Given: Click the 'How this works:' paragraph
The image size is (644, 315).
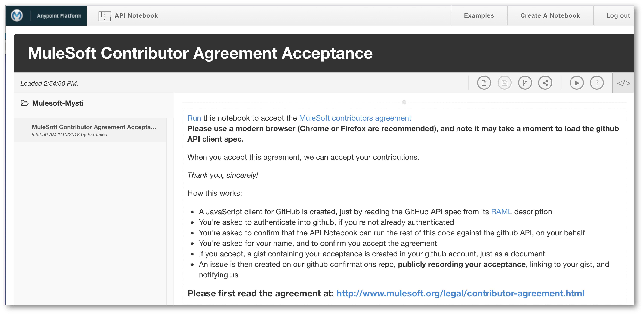Looking at the screenshot, I should (215, 193).
